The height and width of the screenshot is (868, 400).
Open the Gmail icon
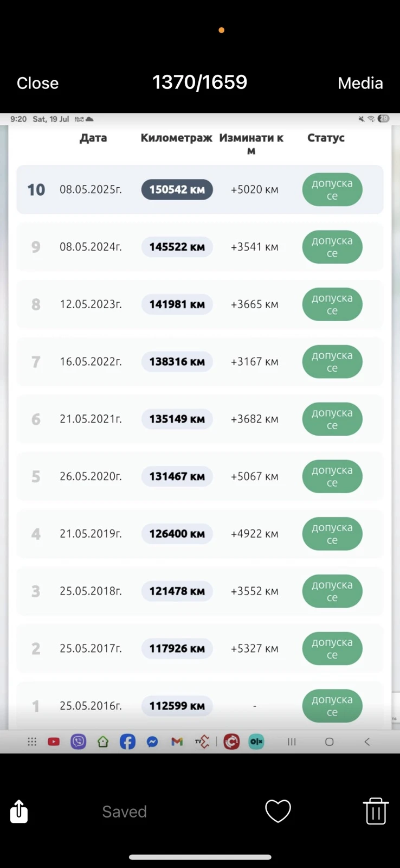click(177, 742)
